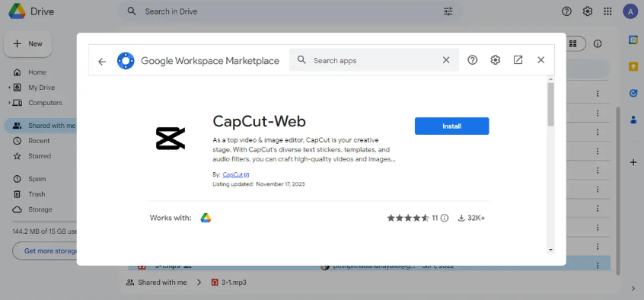This screenshot has height=300, width=644.
Task: Click Get more storage button
Action: point(45,251)
